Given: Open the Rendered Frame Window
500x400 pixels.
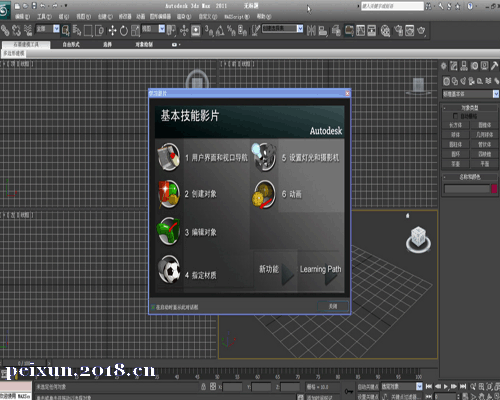Looking at the screenshot, I should (x=410, y=31).
